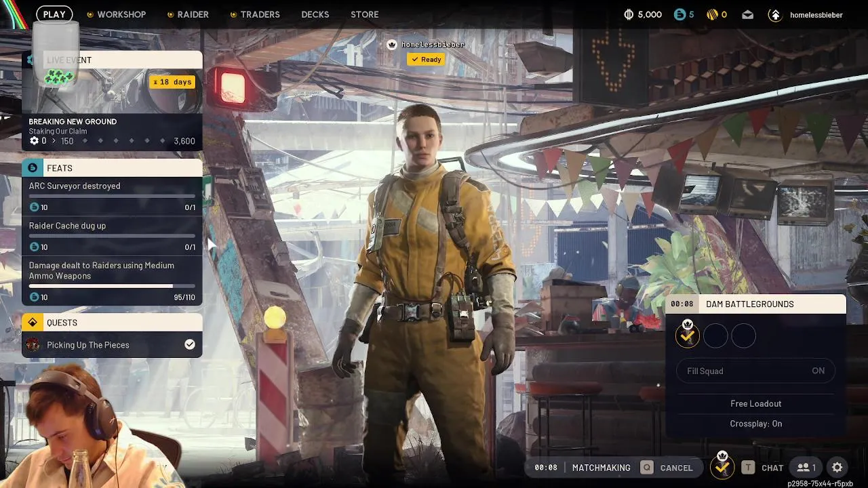Viewport: 868px width, 488px height.
Task: Select the Raider Cache dug up feat
Action: pos(112,236)
